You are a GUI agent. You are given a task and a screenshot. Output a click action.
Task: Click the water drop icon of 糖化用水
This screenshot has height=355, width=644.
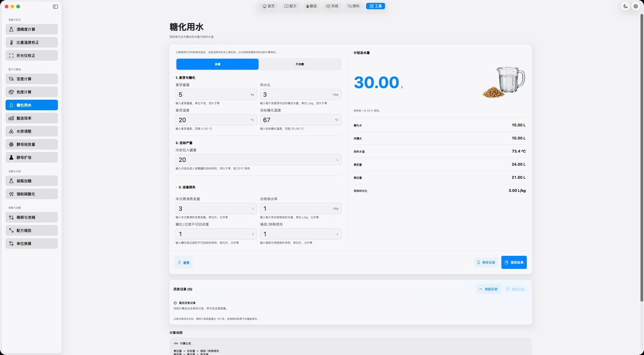(11, 105)
